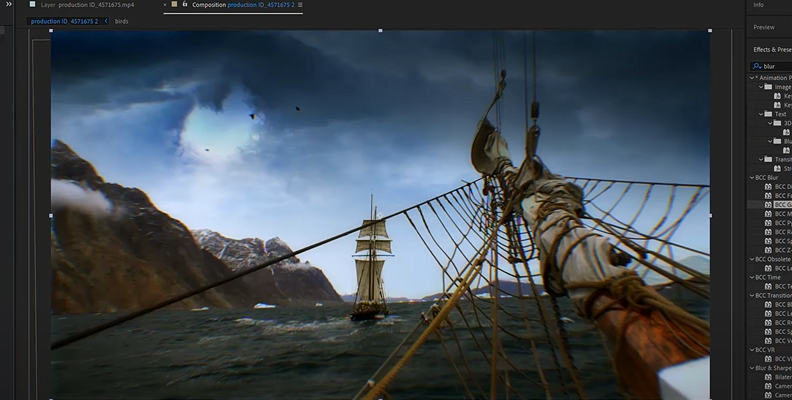
Task: Collapse the Animation Presets category
Action: coord(752,78)
